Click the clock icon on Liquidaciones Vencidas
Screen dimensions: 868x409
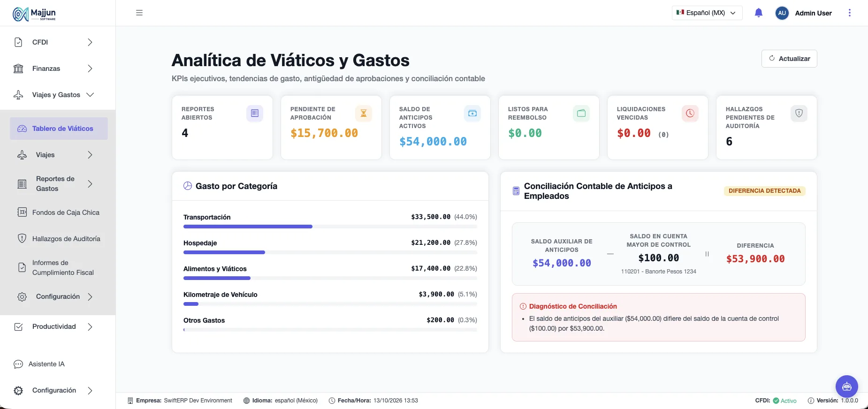point(690,113)
